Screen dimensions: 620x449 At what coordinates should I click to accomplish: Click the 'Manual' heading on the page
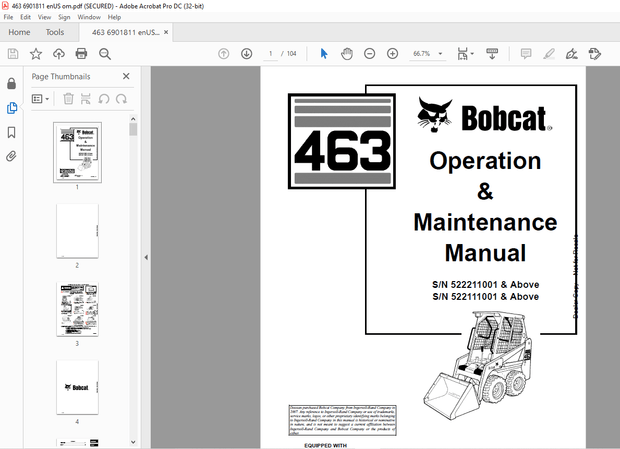coord(486,253)
